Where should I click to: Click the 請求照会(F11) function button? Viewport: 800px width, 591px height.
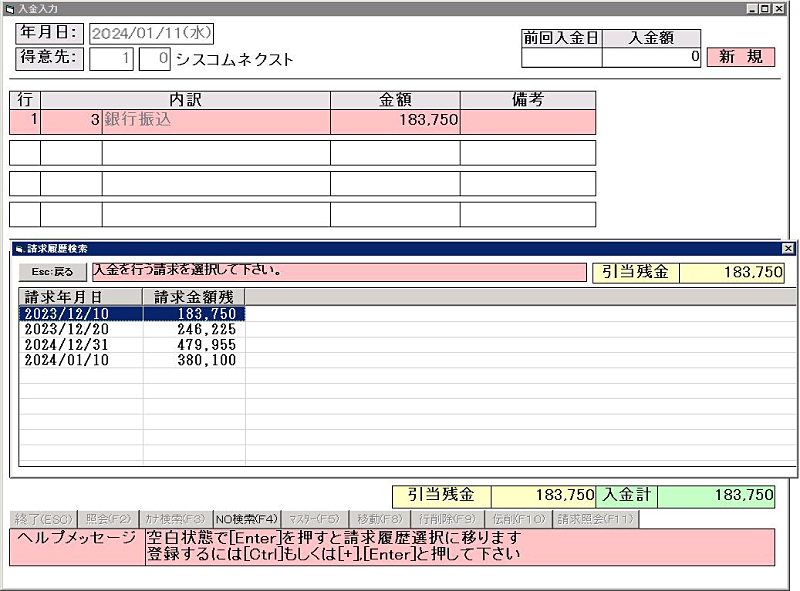(x=595, y=519)
